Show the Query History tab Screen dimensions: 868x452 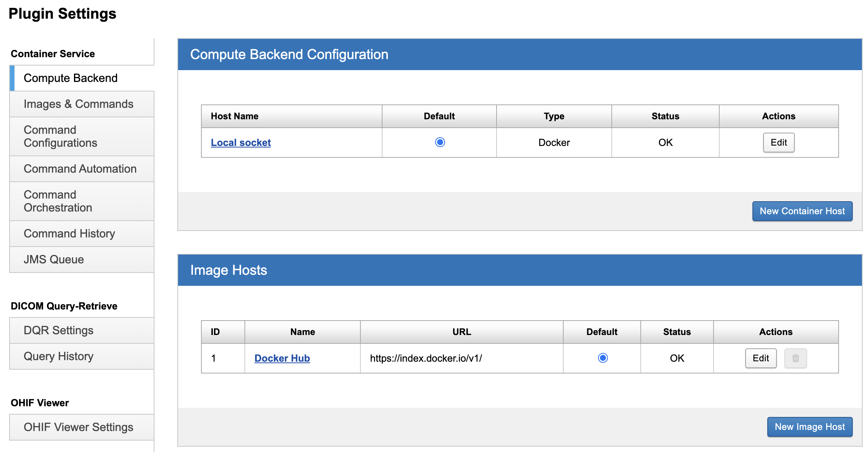[58, 356]
